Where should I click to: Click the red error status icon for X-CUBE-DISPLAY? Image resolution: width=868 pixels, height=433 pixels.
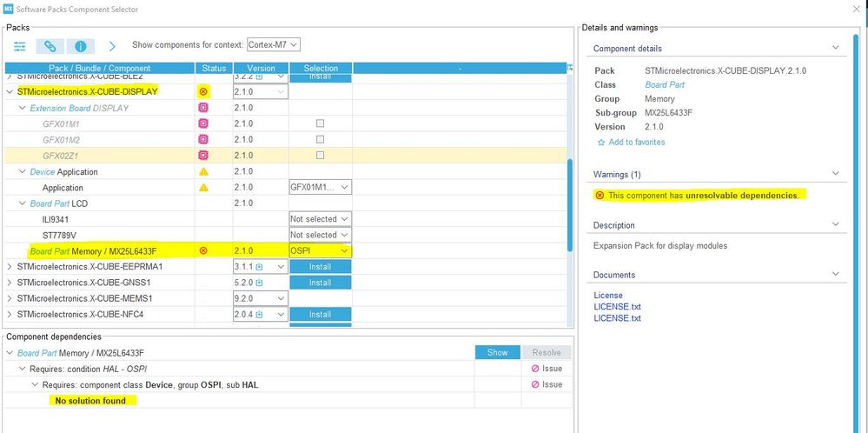(203, 92)
